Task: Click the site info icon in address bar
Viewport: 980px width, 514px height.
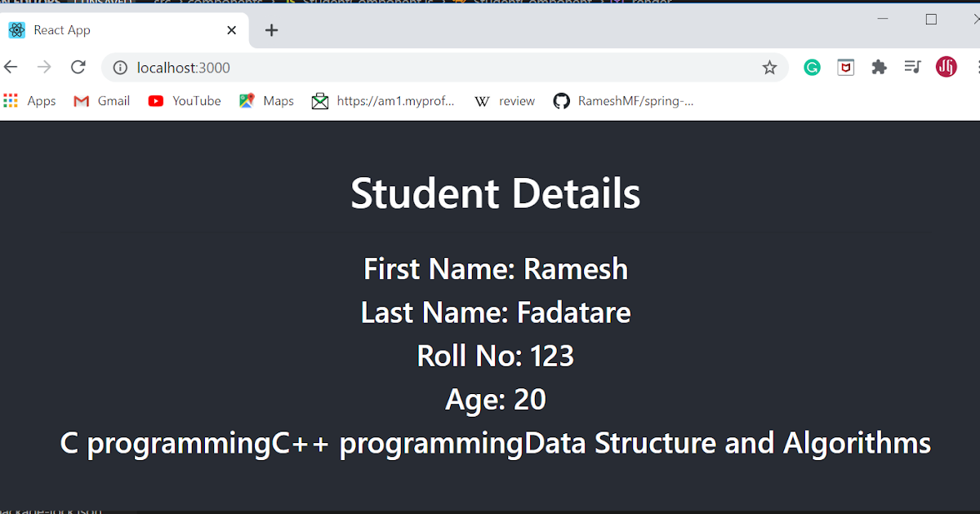Action: tap(119, 68)
